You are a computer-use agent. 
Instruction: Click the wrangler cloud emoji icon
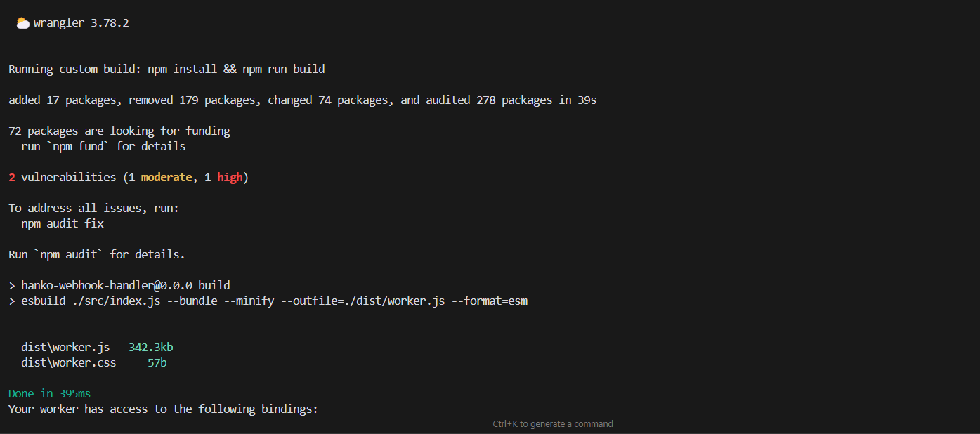(22, 23)
